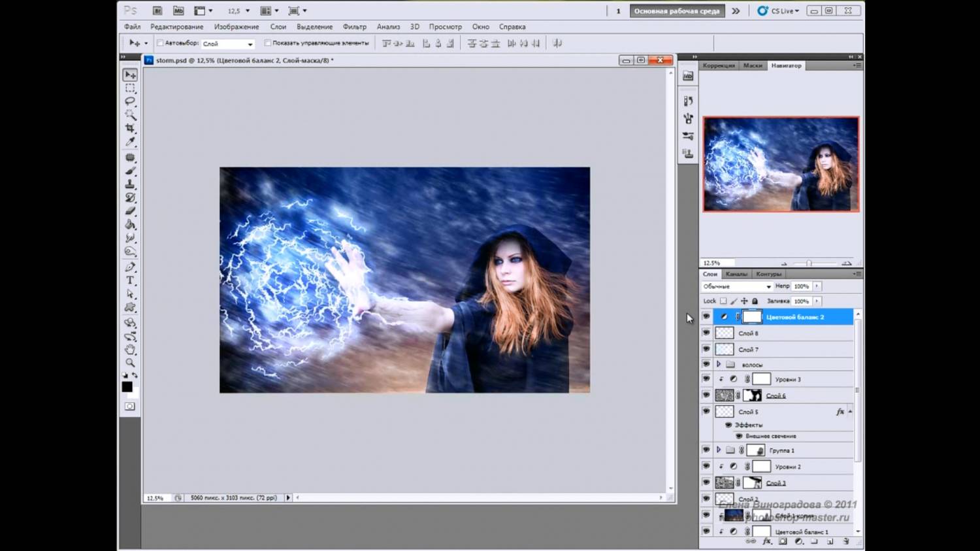
Task: Click the Navigator preview thumbnail
Action: click(x=781, y=164)
